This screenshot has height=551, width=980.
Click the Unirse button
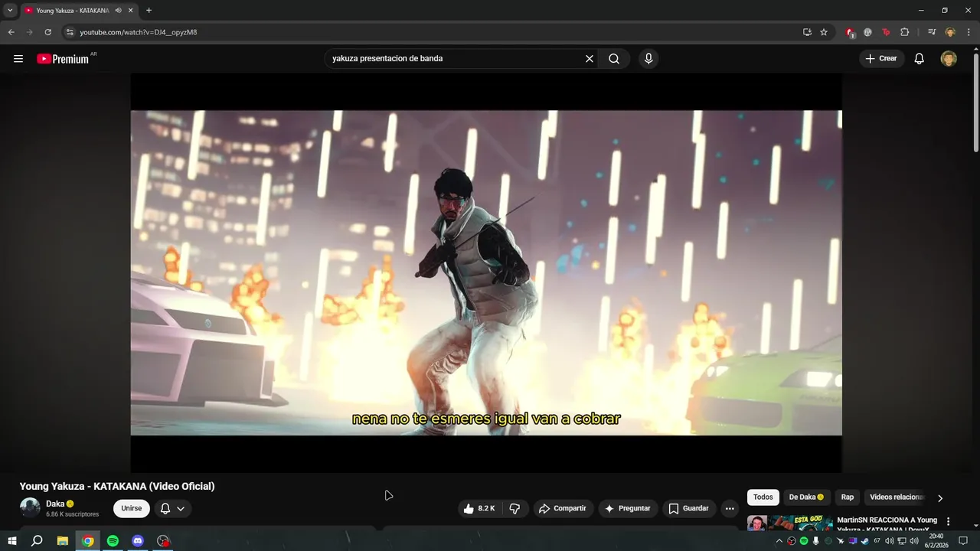tap(132, 508)
